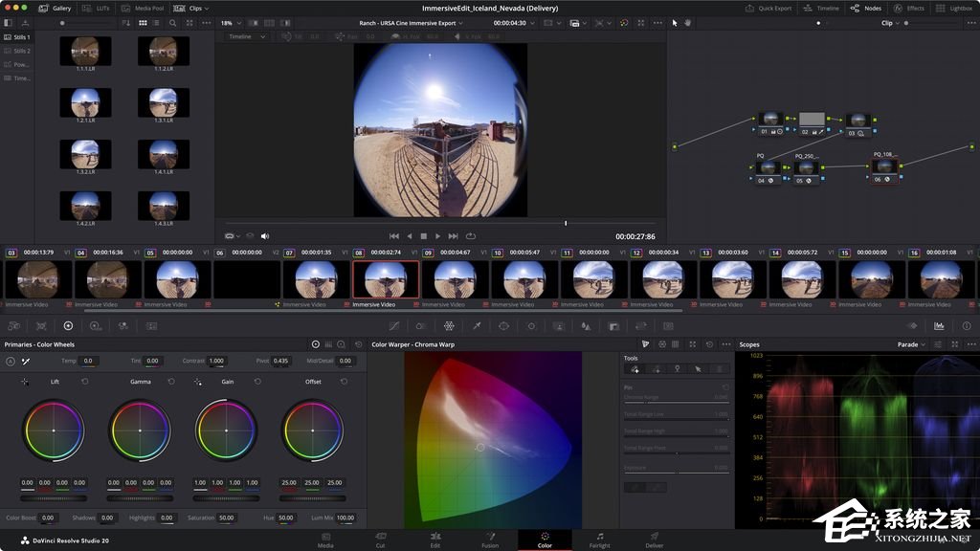Open the Gallery panel
This screenshot has height=551, width=980.
point(57,8)
